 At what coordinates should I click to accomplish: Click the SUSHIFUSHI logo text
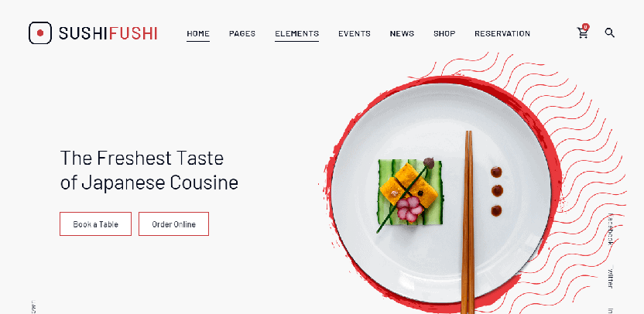coord(108,33)
